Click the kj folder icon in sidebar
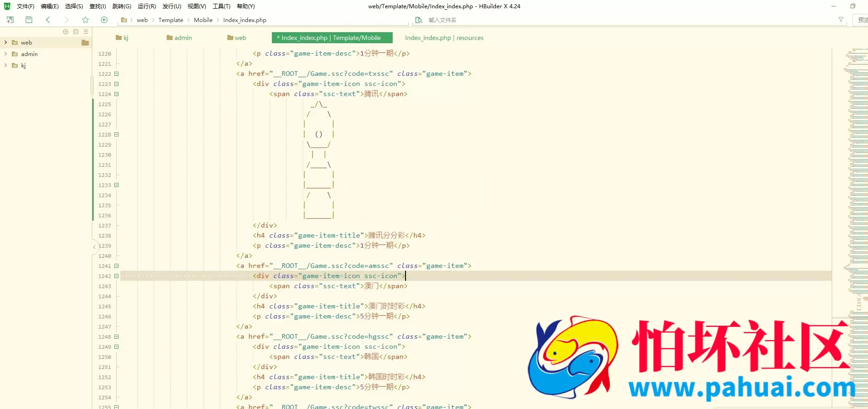This screenshot has height=409, width=868. point(15,66)
